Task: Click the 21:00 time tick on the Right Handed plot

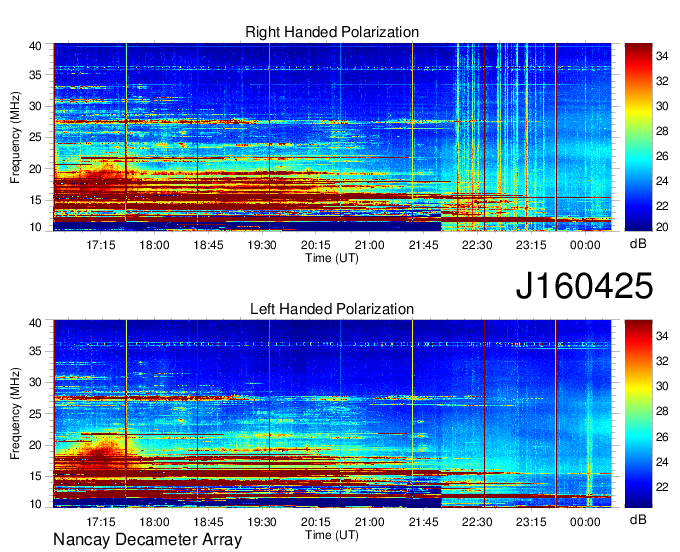Action: tap(369, 245)
